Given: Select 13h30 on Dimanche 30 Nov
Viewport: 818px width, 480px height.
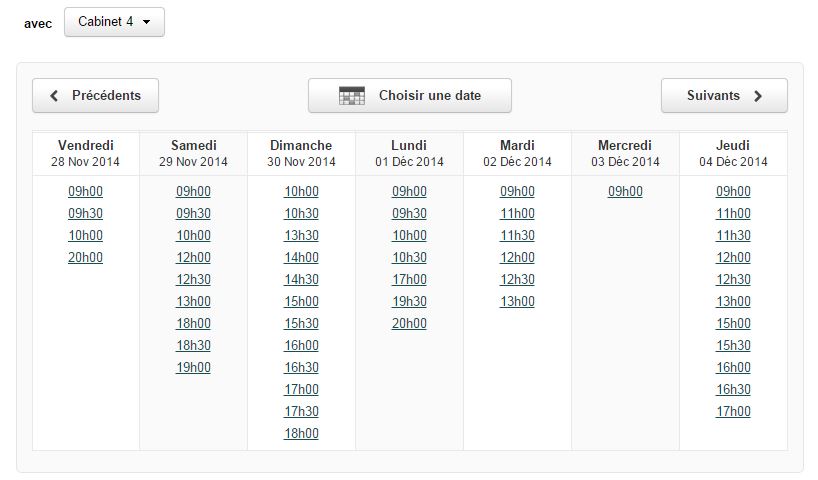Looking at the screenshot, I should [302, 235].
